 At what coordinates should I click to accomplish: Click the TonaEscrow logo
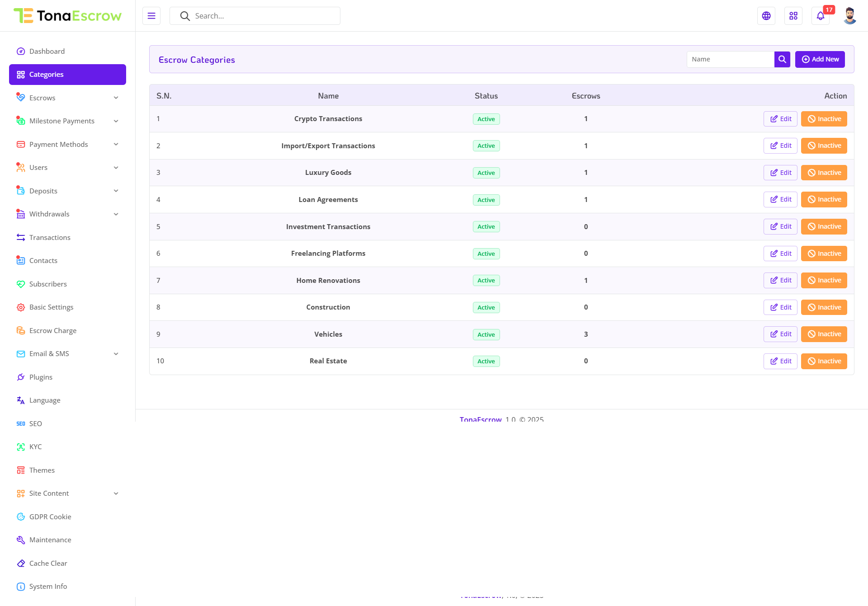68,16
